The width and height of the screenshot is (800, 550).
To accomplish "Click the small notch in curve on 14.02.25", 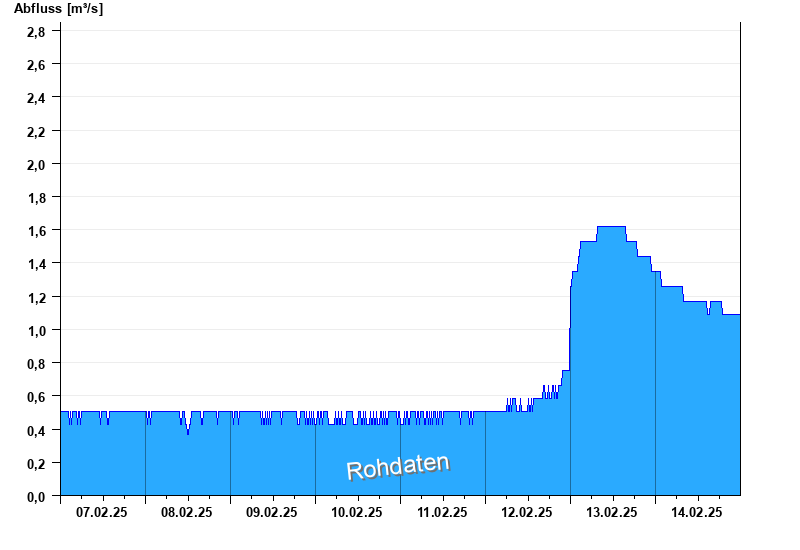I will (x=709, y=312).
